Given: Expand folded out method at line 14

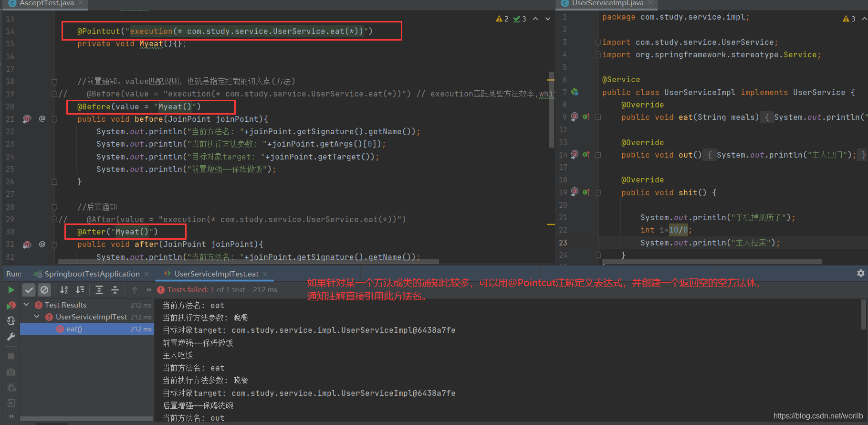Looking at the screenshot, I should click(598, 155).
